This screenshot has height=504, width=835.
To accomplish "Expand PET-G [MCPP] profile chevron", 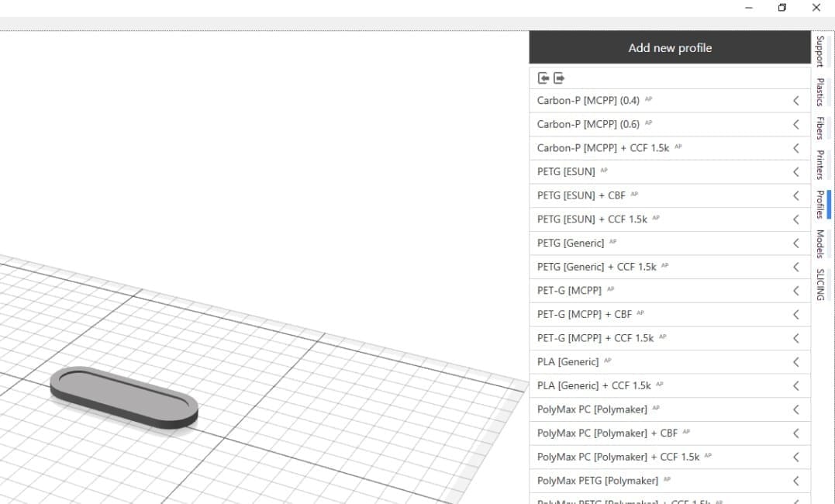I will point(796,291).
